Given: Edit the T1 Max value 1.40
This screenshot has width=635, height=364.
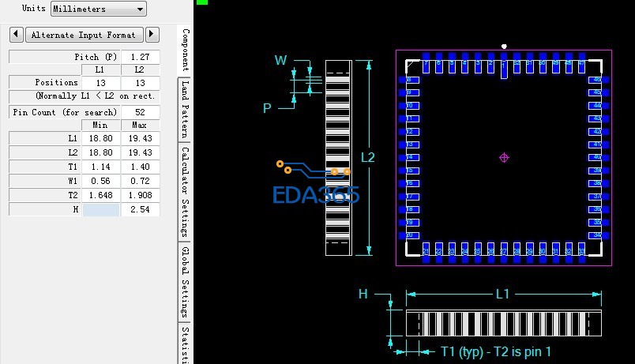Looking at the screenshot, I should click(140, 167).
